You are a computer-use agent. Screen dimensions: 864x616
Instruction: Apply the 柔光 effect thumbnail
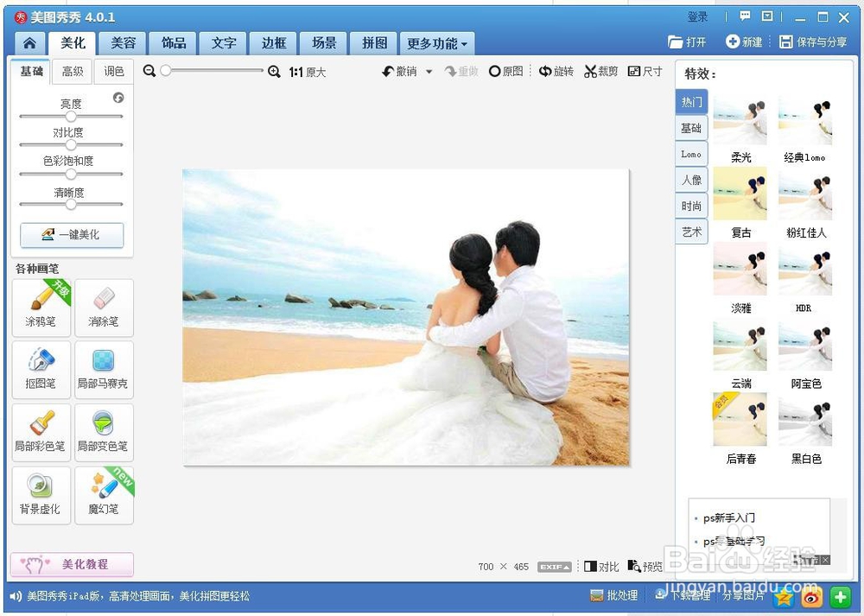740,119
